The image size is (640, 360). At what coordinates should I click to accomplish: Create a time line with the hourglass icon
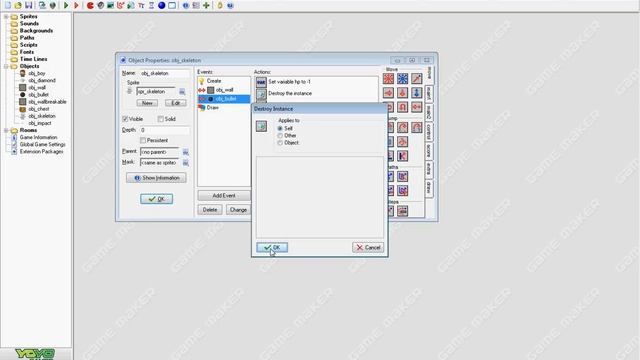[x=151, y=5]
